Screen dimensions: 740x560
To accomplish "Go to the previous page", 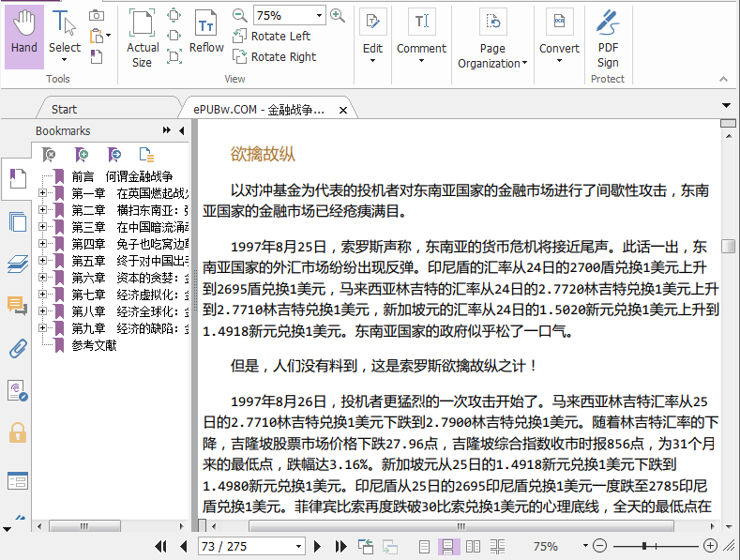I will [x=184, y=546].
